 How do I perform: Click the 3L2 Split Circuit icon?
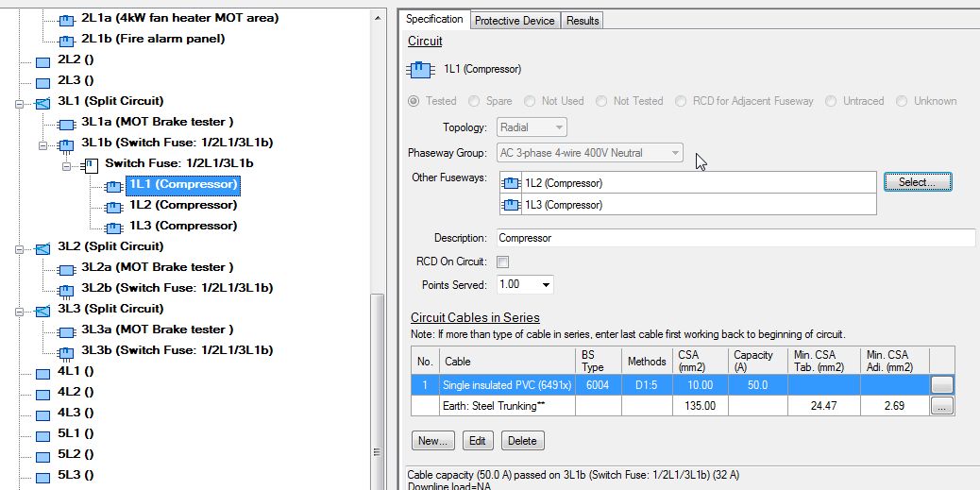42,248
